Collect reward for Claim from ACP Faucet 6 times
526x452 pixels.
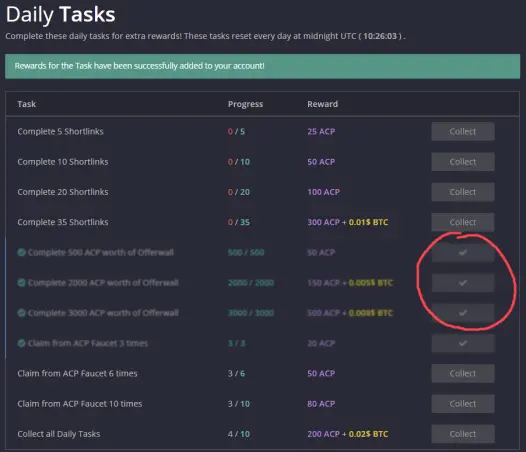[463, 373]
